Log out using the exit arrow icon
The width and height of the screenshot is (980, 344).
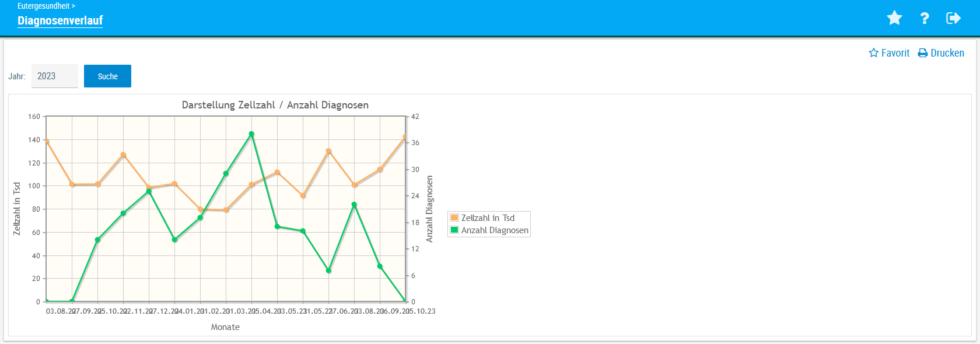click(953, 18)
